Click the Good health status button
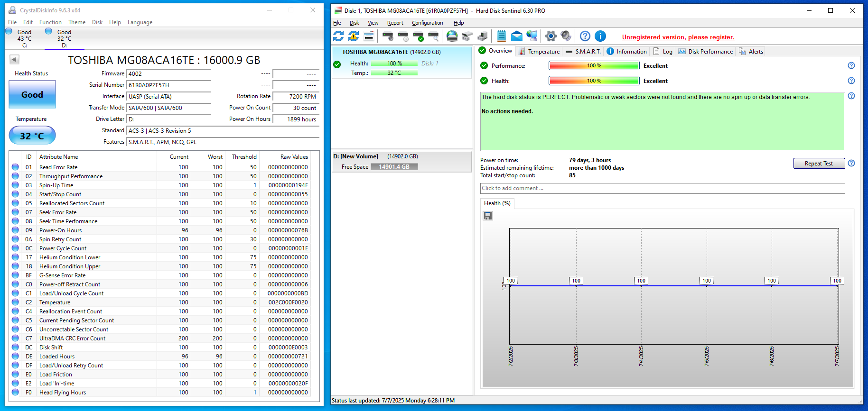The image size is (868, 411). click(x=32, y=94)
